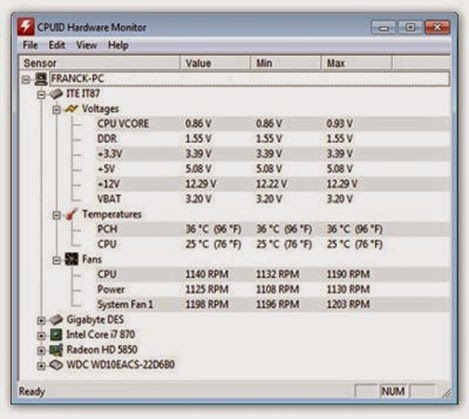Click the CPUID lightning bolt title icon
This screenshot has width=469, height=419.
point(26,27)
